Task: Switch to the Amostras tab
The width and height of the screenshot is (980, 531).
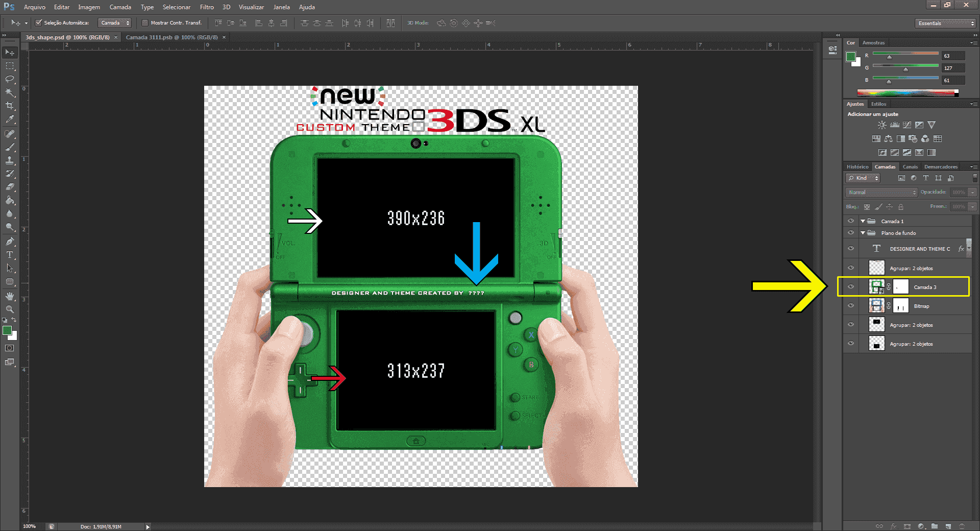Action: [x=873, y=43]
